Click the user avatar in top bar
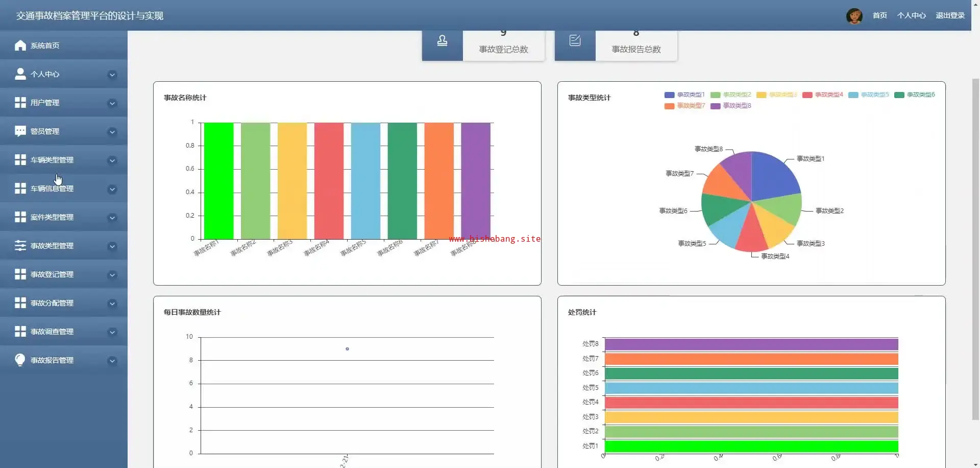The image size is (980, 468). (854, 16)
